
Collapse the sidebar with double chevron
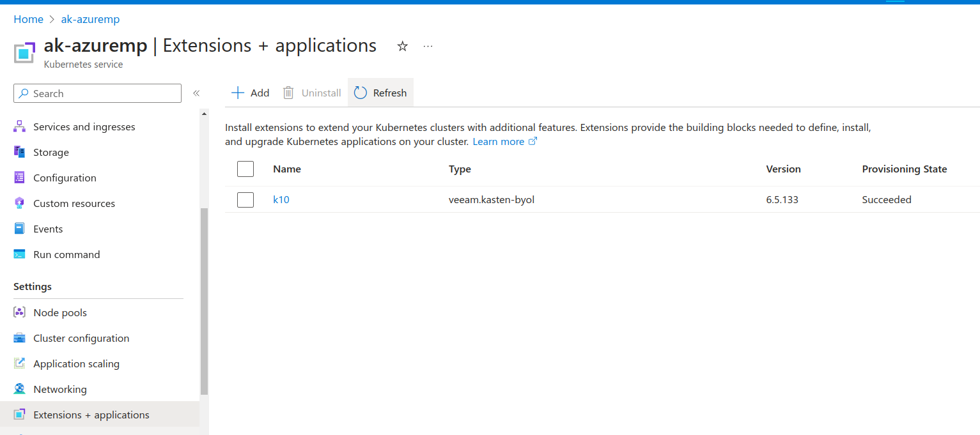196,93
